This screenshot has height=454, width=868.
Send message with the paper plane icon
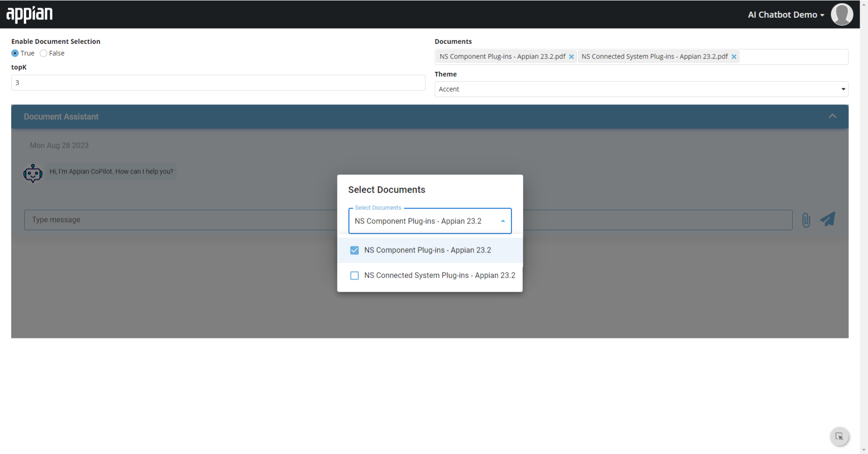click(827, 219)
